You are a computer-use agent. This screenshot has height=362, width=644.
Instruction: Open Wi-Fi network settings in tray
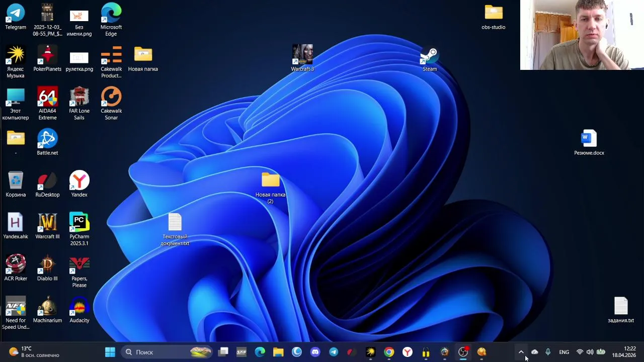pos(580,352)
